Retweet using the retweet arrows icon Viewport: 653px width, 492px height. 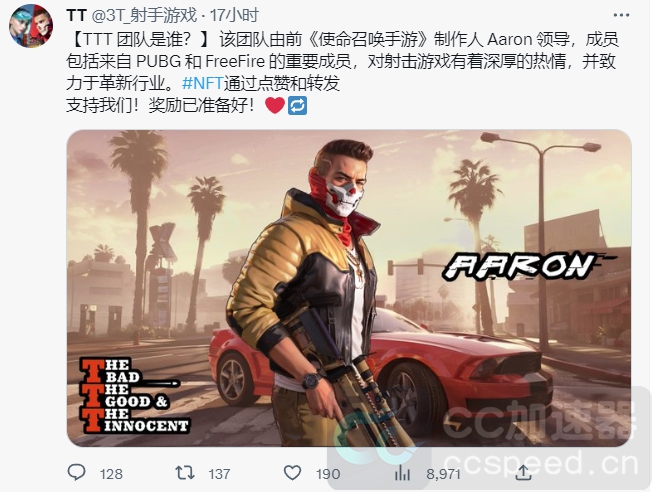point(184,473)
